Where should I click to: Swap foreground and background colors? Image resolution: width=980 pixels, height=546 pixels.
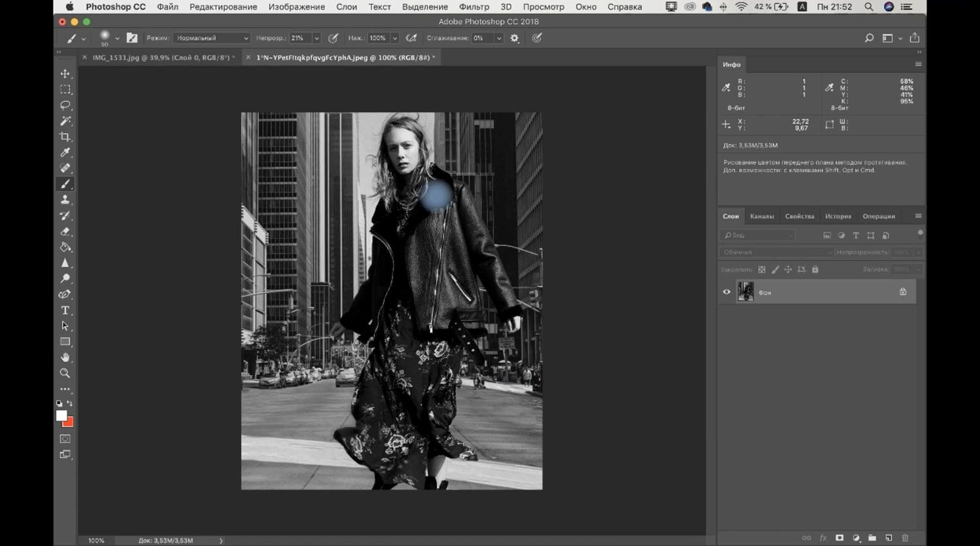point(70,404)
